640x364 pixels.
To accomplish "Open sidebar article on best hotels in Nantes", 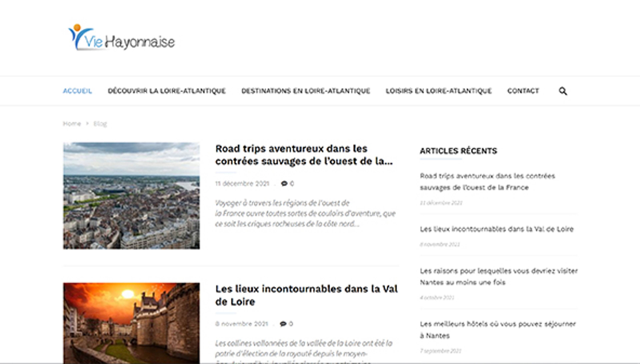I will coord(497,330).
